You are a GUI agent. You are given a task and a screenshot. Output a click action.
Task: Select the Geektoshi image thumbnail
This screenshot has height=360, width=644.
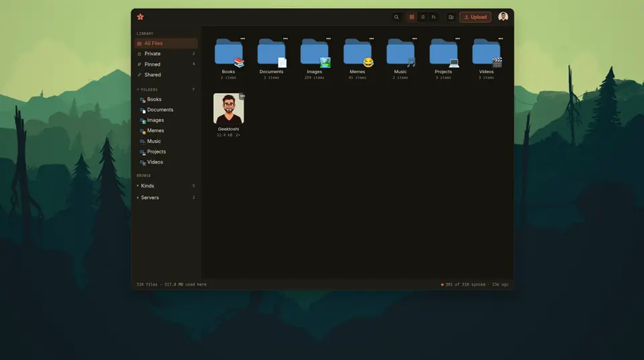coord(228,109)
